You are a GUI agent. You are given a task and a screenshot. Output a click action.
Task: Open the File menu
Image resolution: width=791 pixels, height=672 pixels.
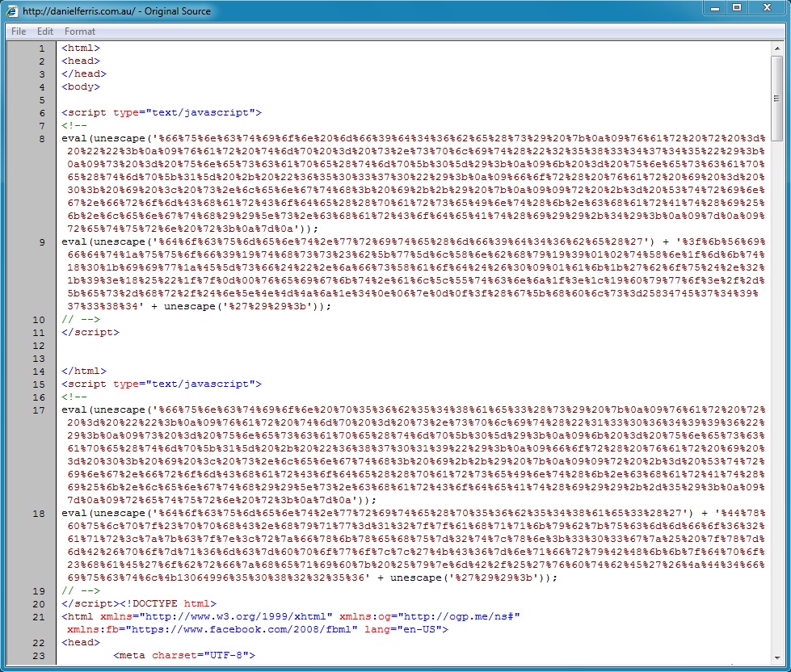(x=19, y=31)
